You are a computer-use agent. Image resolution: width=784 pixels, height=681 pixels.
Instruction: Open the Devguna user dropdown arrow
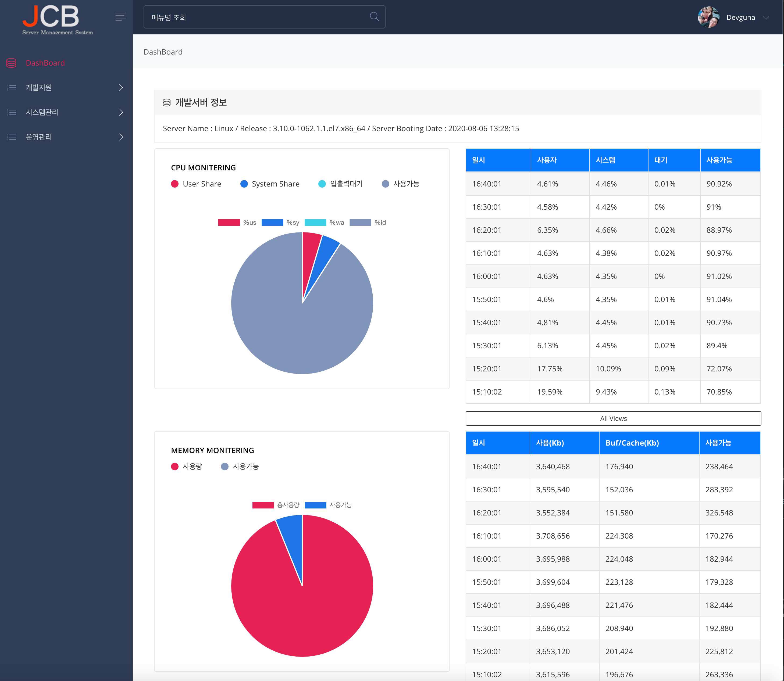[x=766, y=18]
